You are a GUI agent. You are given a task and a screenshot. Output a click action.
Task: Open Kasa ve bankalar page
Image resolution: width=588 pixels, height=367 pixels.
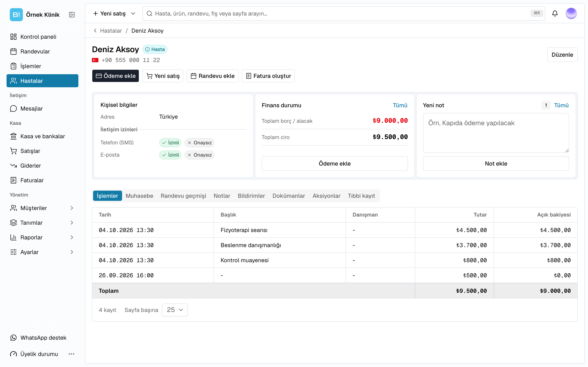pyautogui.click(x=42, y=136)
